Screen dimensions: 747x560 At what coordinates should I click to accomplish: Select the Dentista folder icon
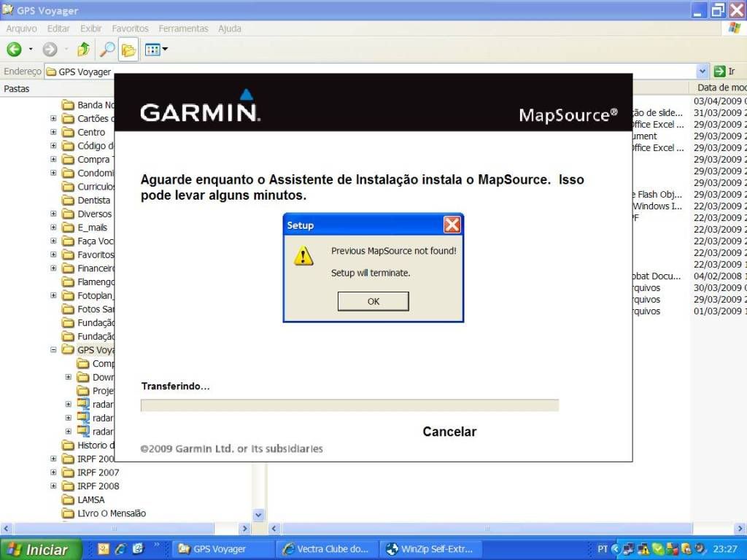tap(69, 200)
